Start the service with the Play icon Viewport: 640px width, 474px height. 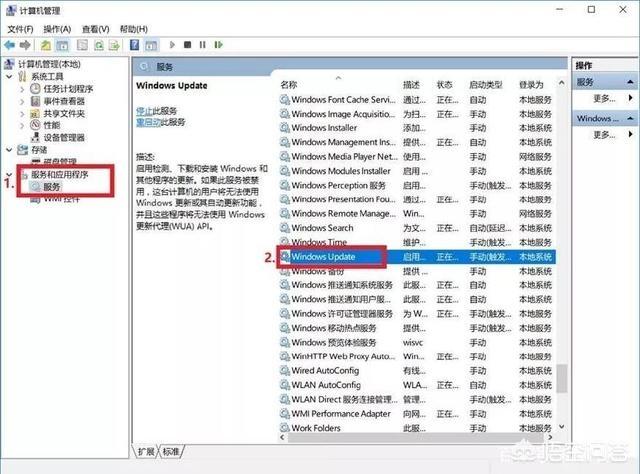(172, 45)
